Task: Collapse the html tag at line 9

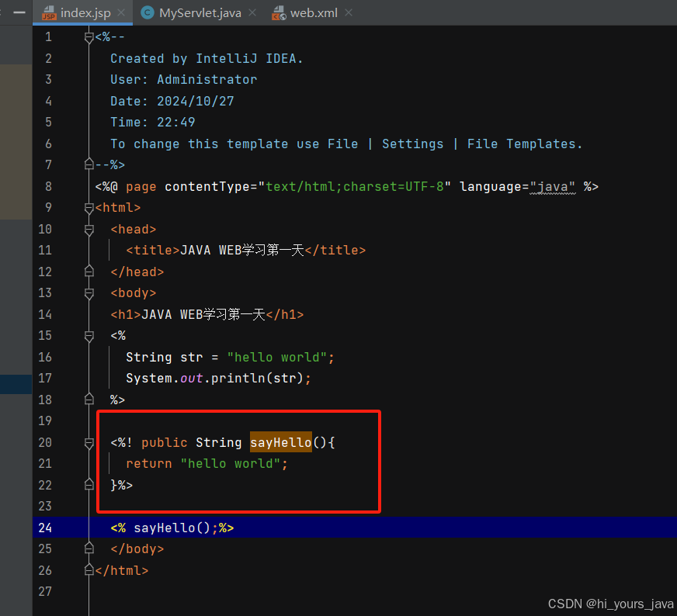Action: point(89,209)
